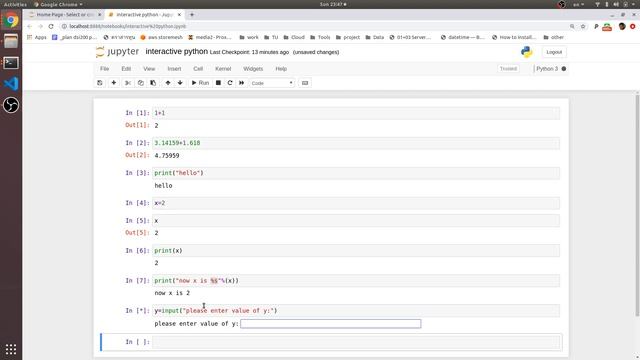Open a new browser tab
This screenshot has width=640, height=360.
(x=192, y=15)
